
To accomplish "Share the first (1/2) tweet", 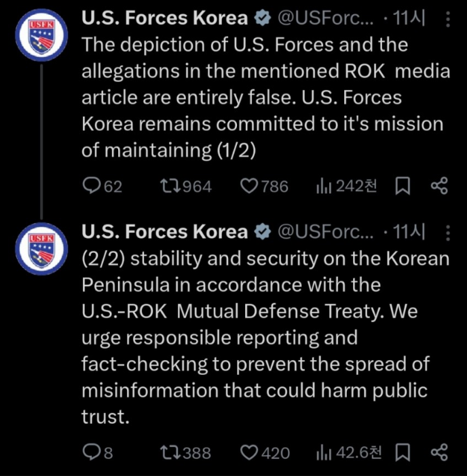I will (x=439, y=186).
